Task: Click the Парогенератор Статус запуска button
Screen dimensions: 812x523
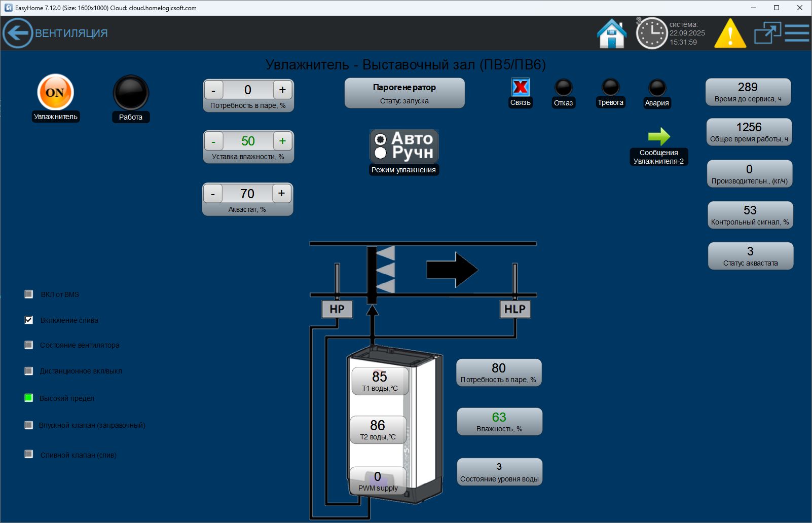Action: tap(404, 93)
